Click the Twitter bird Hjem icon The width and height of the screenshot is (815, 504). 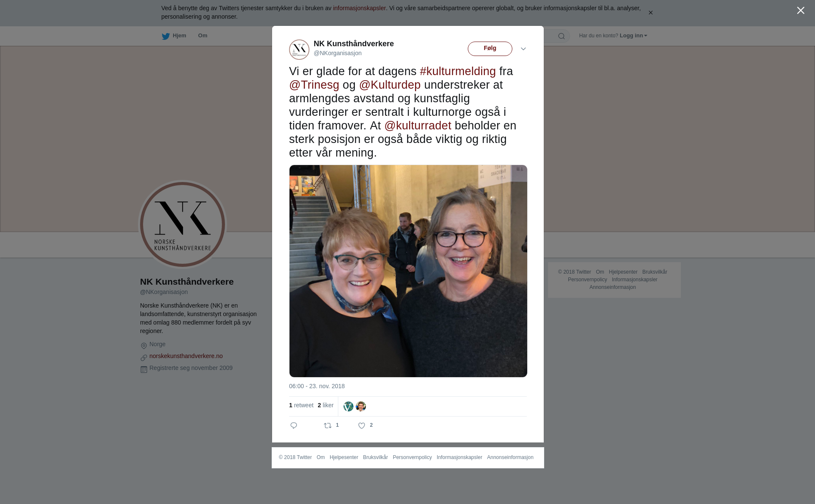(x=166, y=36)
